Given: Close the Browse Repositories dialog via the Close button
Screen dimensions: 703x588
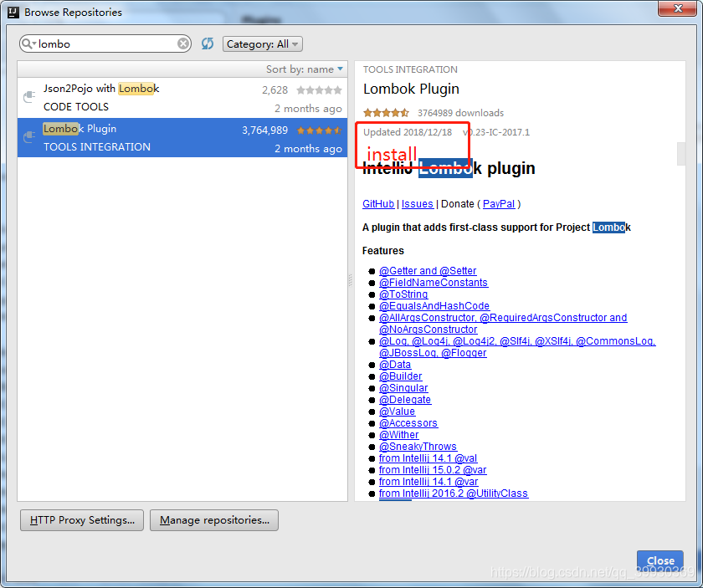Looking at the screenshot, I should [x=660, y=560].
